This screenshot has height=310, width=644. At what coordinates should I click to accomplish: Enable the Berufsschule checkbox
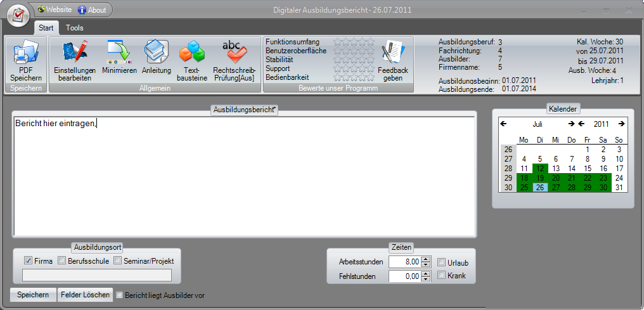(x=61, y=261)
